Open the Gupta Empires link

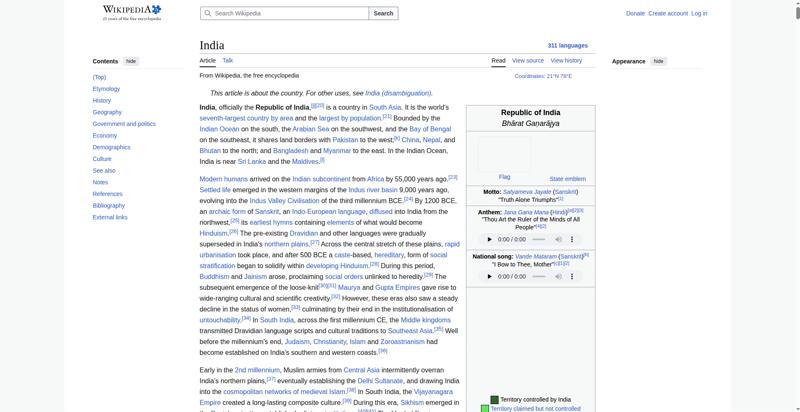397,288
